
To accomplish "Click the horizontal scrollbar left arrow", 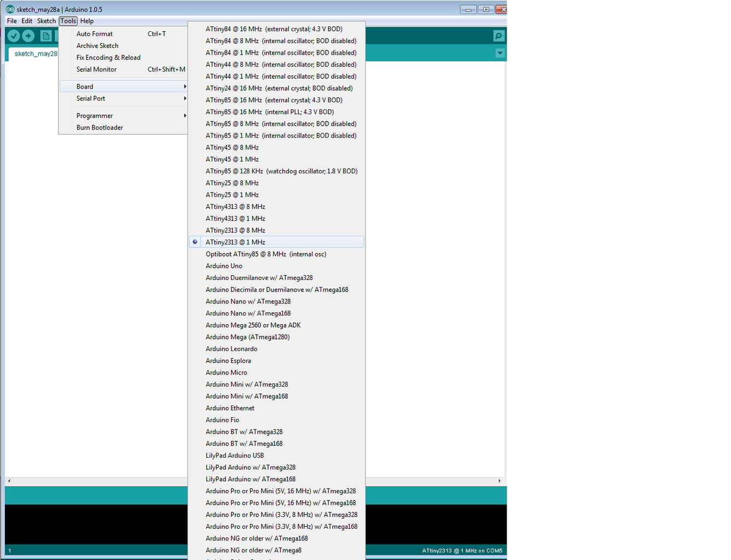I will tap(9, 481).
